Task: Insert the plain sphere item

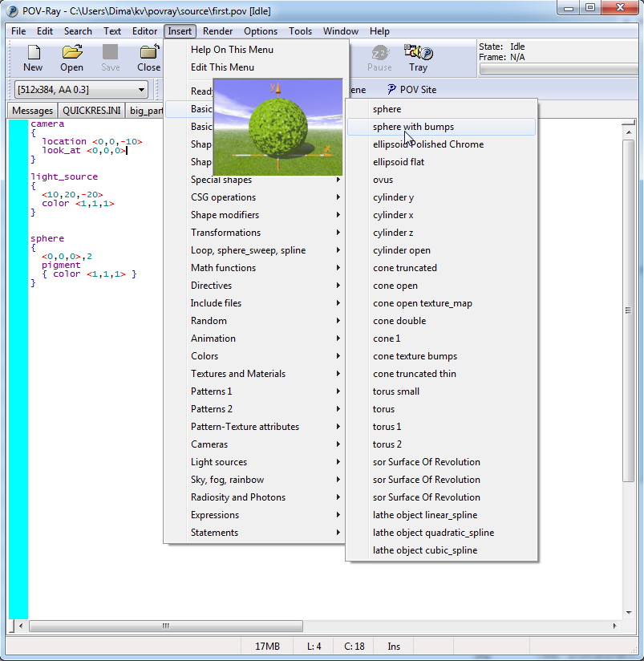Action: [441, 109]
